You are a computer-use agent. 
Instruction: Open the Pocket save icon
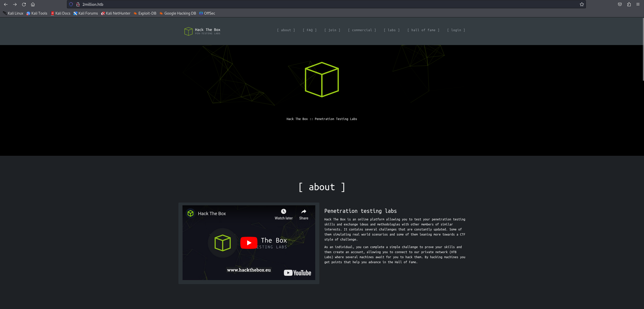click(620, 4)
